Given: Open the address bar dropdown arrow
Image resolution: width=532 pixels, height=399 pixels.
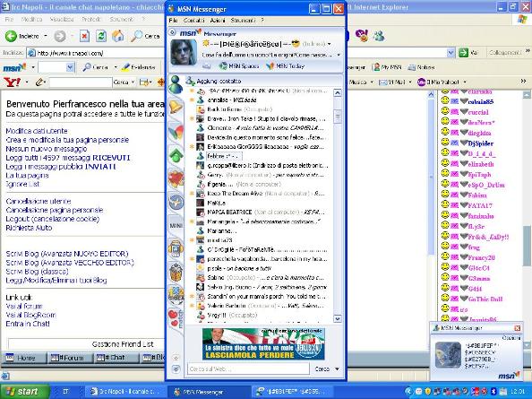Looking at the screenshot, I should click(x=450, y=53).
